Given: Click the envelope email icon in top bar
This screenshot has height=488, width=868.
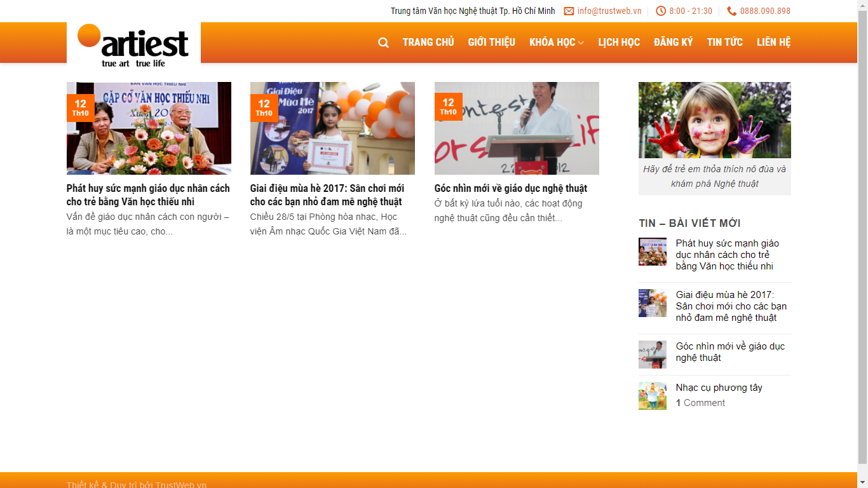Looking at the screenshot, I should pyautogui.click(x=569, y=11).
